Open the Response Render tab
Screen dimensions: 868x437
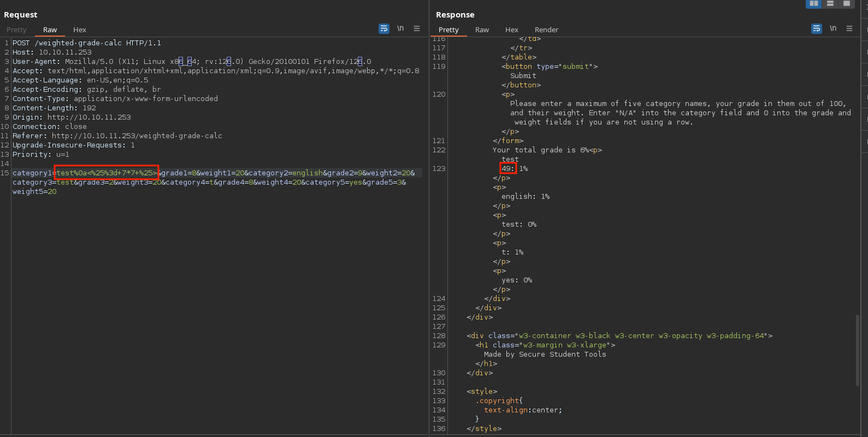(546, 29)
